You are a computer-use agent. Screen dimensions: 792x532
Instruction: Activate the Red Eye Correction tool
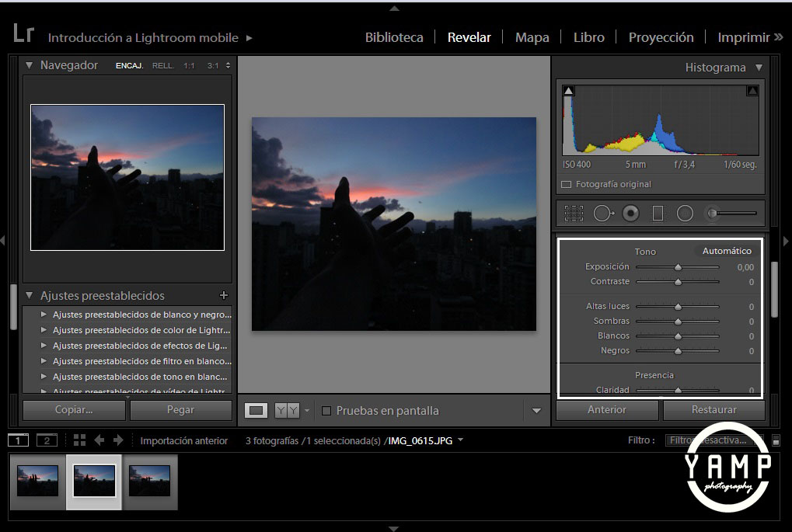tap(630, 213)
